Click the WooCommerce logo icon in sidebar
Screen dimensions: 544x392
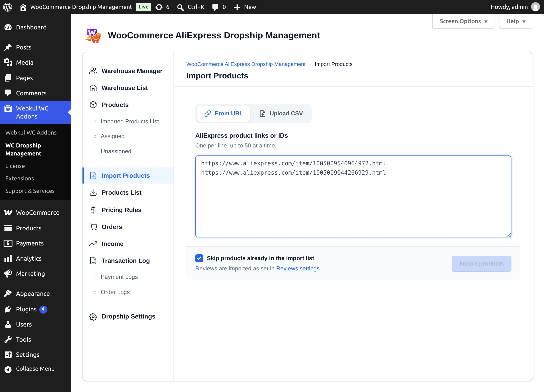pos(8,212)
